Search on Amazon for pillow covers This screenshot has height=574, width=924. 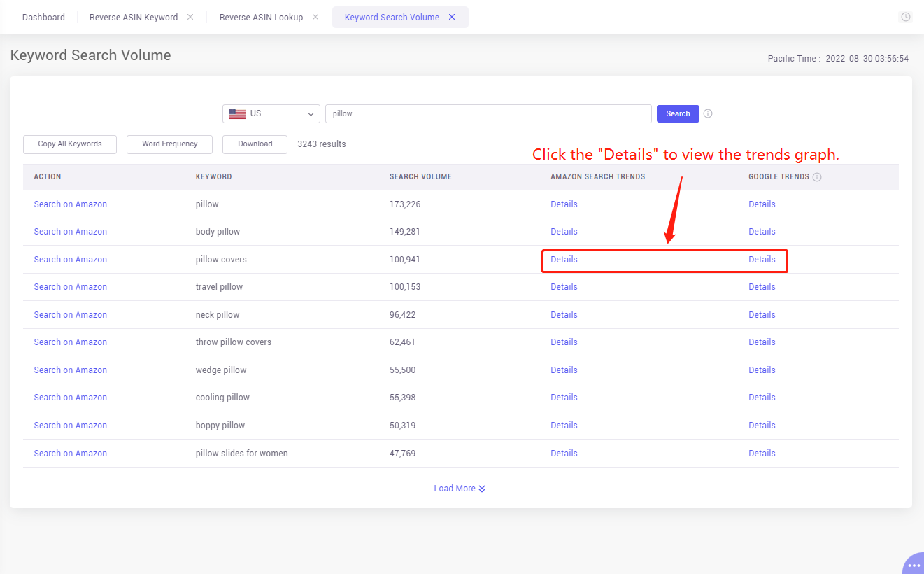point(71,260)
